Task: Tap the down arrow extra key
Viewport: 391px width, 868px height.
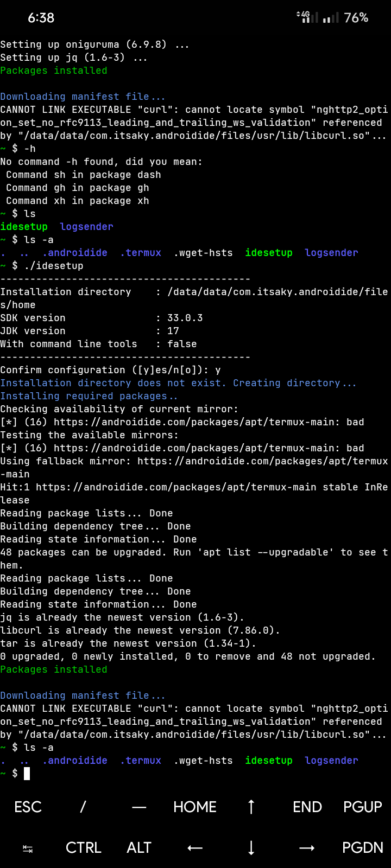Action: tap(250, 847)
